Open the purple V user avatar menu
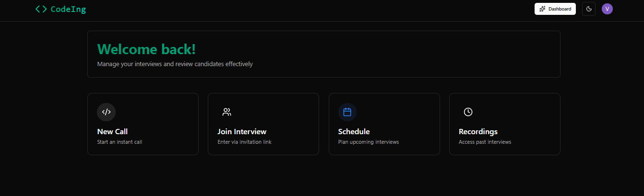The width and height of the screenshot is (644, 196). click(x=607, y=9)
